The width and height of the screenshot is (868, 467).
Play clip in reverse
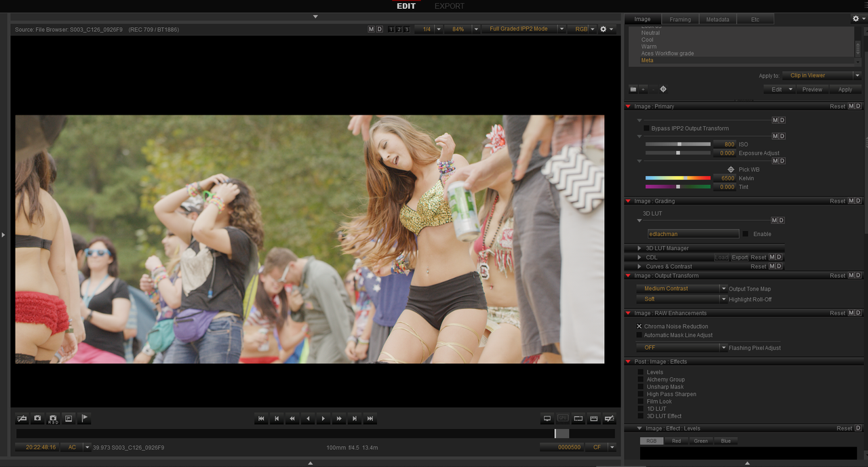(308, 419)
